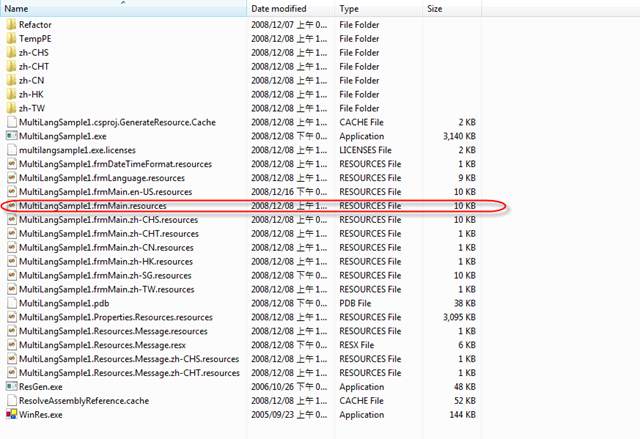
Task: Click the 3,095 KB size value
Action: click(459, 317)
